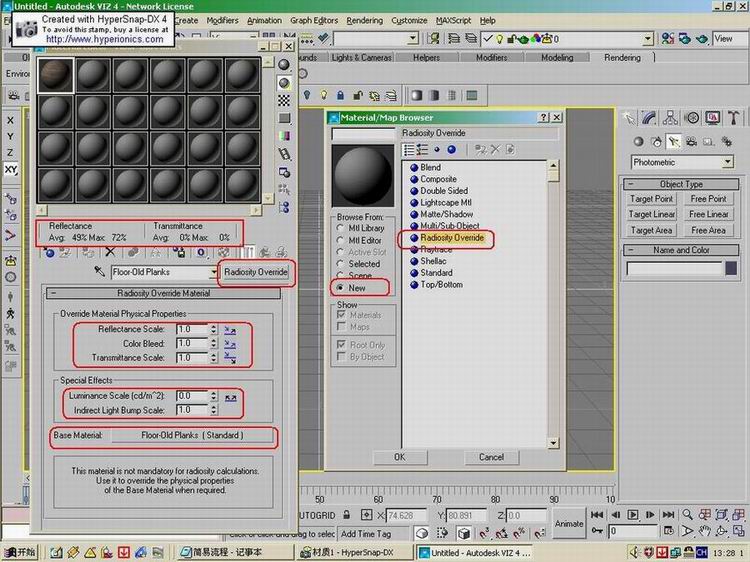The width and height of the screenshot is (750, 562).
Task: Switch to the Modeling tab
Action: 557,57
